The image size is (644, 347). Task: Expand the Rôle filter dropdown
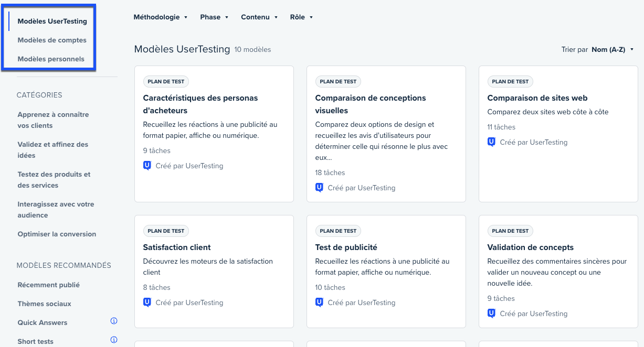coord(302,17)
